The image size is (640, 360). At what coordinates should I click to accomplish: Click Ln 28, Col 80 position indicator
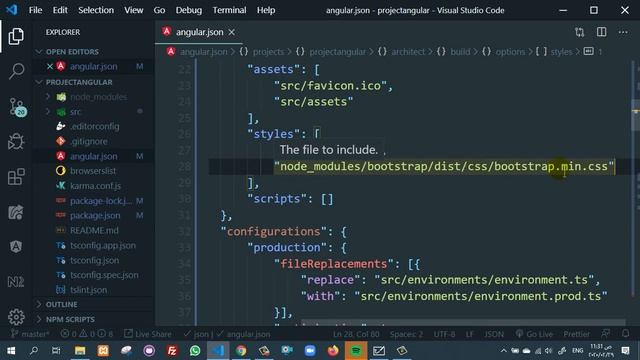(356, 334)
